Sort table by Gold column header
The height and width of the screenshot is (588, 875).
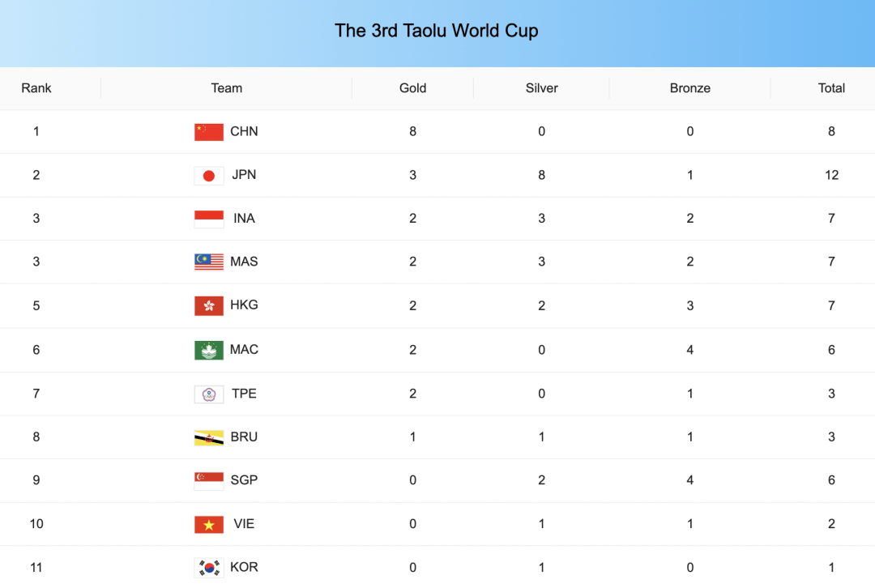(412, 88)
